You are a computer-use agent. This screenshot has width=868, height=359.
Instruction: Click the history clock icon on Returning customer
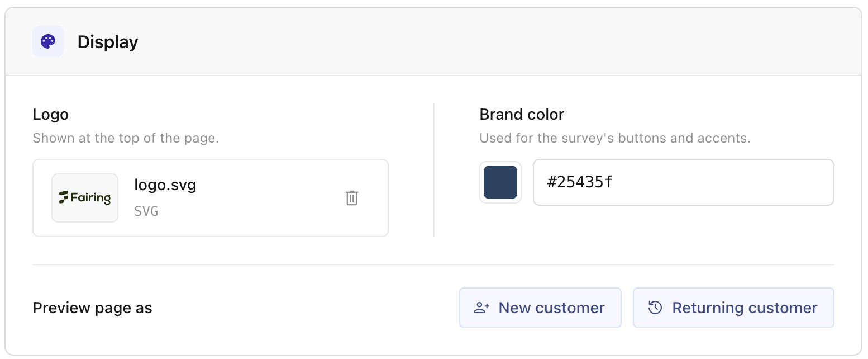655,308
